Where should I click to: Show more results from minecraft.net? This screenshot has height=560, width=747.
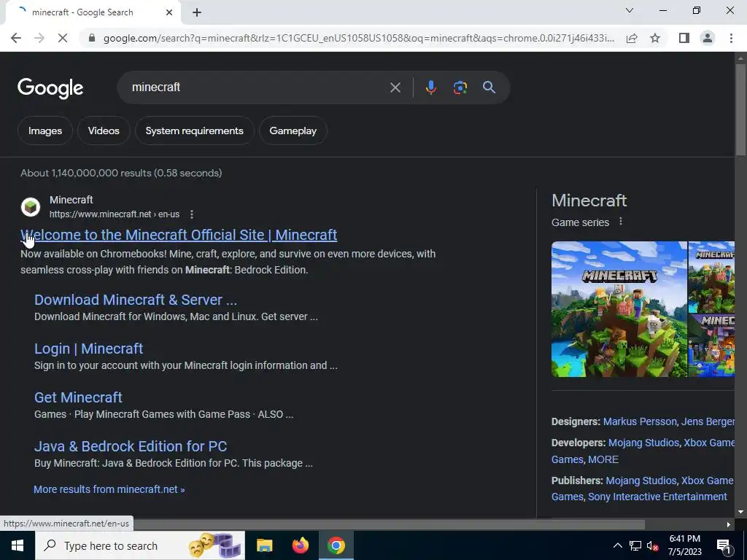point(109,489)
